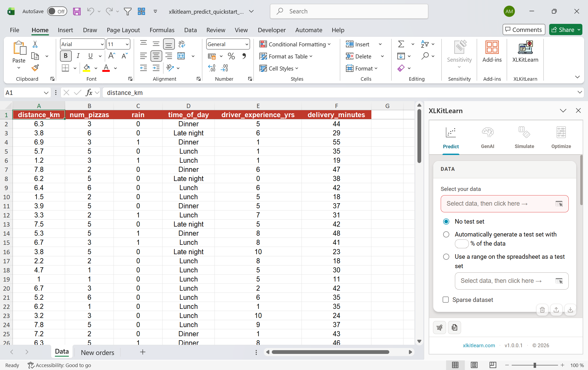This screenshot has height=370, width=588.
Task: Toggle Italic formatting button
Action: (78, 56)
